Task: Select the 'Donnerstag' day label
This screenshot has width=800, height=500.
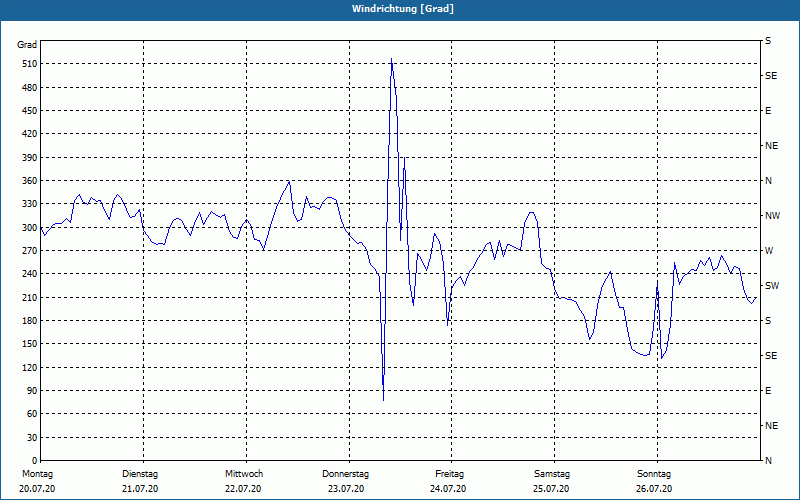Action: click(345, 474)
